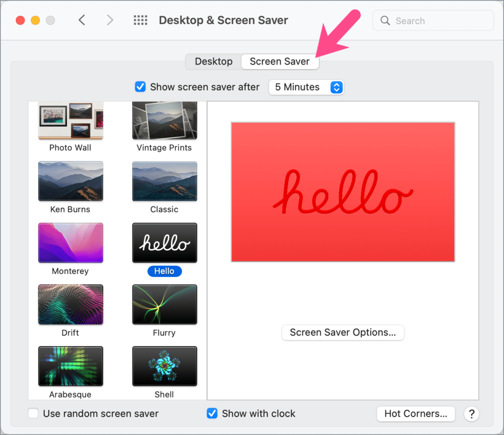The height and width of the screenshot is (435, 504).
Task: Choose the Ken Burns screen saver
Action: (x=70, y=181)
